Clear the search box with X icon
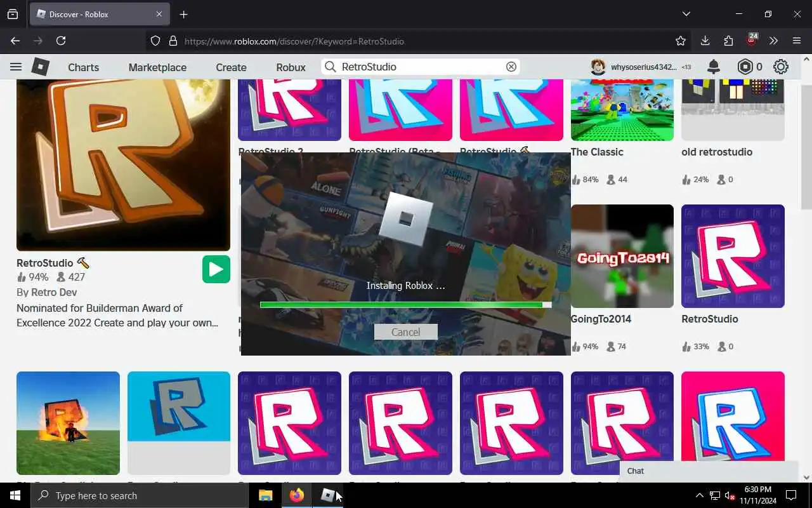This screenshot has width=812, height=508. coord(511,67)
